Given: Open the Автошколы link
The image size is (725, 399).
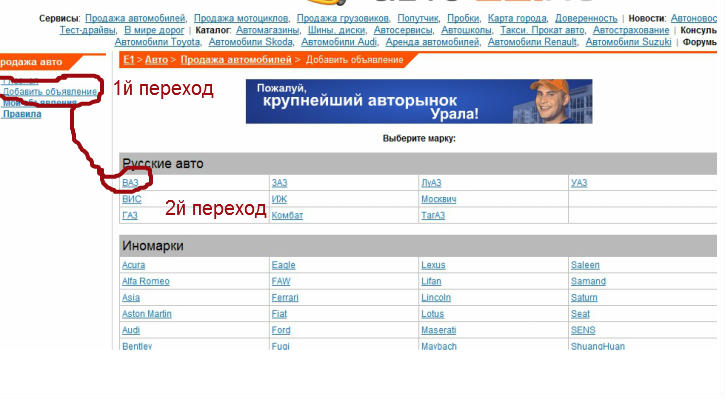Looking at the screenshot, I should tap(466, 30).
